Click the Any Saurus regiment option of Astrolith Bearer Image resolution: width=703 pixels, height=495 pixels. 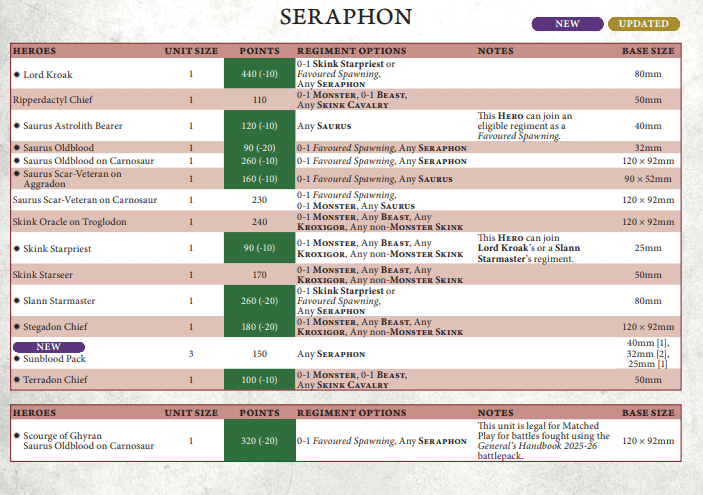click(x=324, y=126)
